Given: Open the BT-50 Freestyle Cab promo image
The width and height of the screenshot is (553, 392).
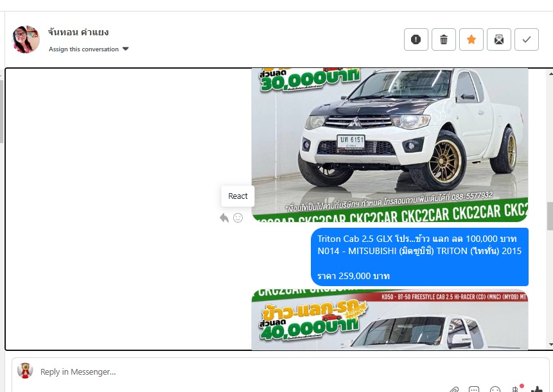Looking at the screenshot, I should coord(390,320).
